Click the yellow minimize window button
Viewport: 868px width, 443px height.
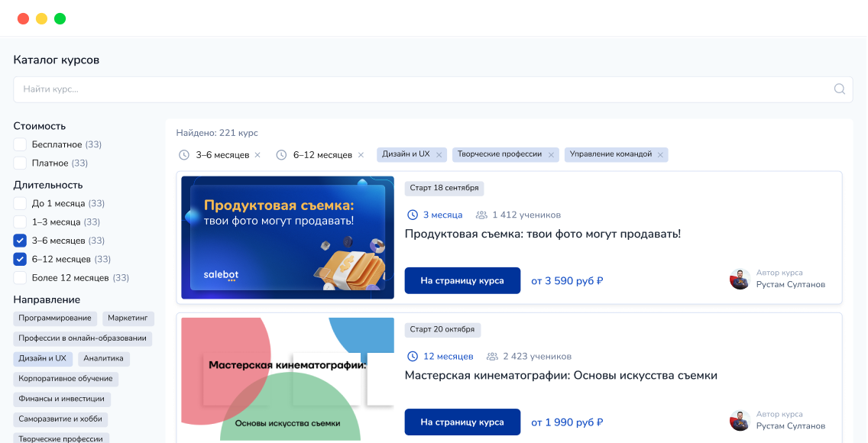[41, 19]
